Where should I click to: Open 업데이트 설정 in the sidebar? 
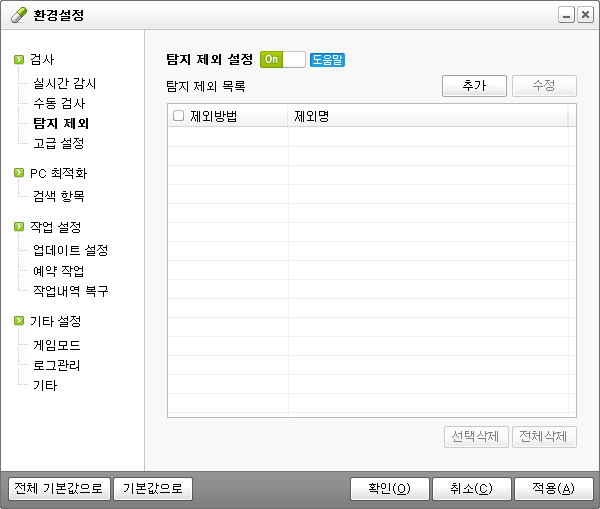[70, 250]
